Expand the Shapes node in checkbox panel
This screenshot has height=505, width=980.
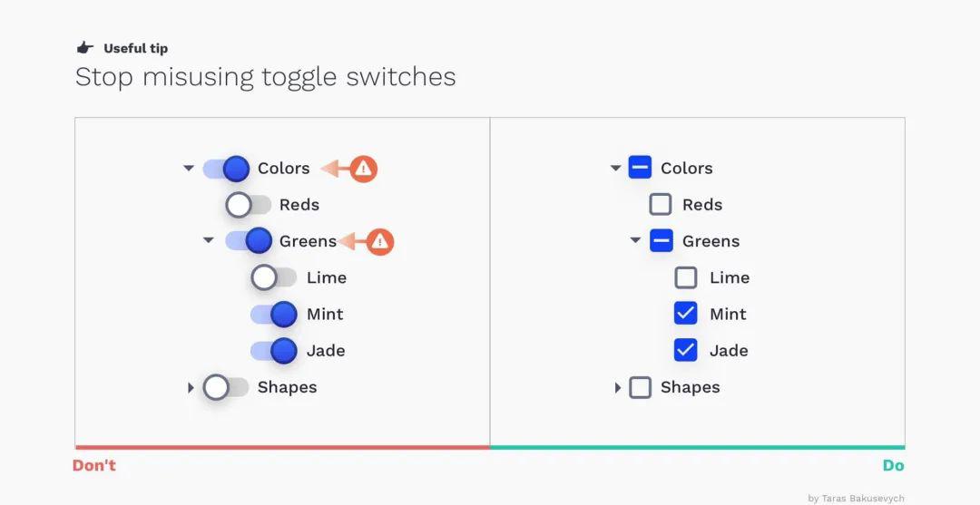pos(618,388)
